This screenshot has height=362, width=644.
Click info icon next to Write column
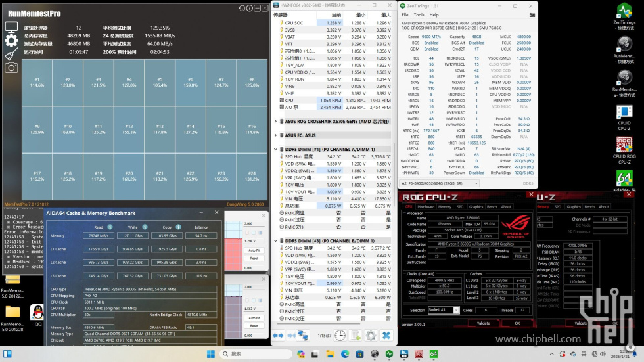145,227
